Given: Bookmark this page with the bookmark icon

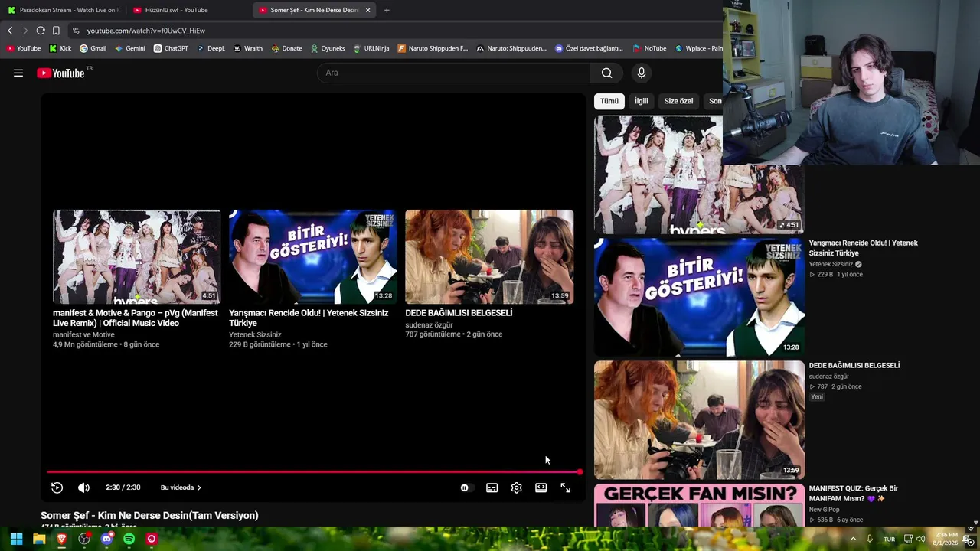Looking at the screenshot, I should [x=56, y=31].
